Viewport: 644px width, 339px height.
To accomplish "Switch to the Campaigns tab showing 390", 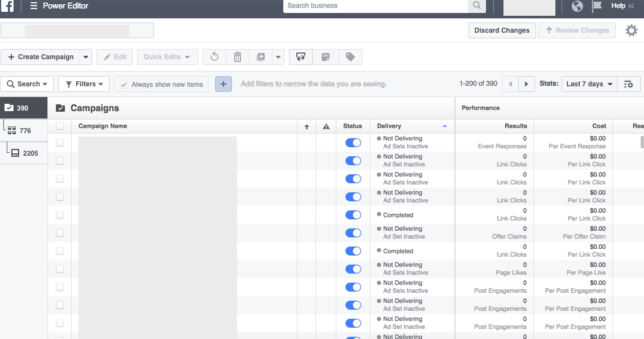I will (x=24, y=107).
